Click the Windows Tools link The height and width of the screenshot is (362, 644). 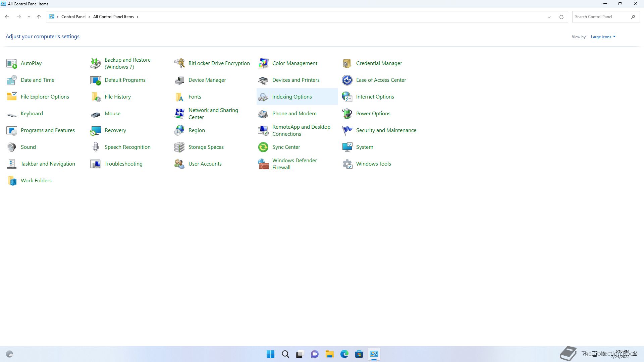373,164
